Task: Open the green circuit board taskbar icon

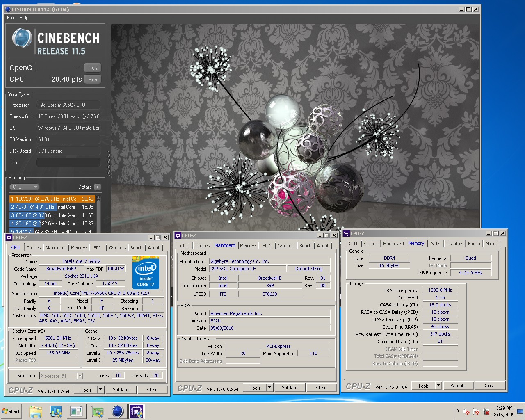Action: click(x=97, y=411)
